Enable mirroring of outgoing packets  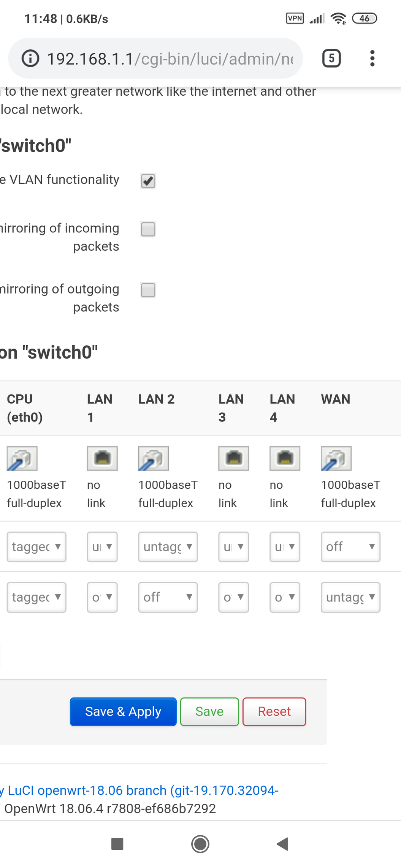(148, 290)
